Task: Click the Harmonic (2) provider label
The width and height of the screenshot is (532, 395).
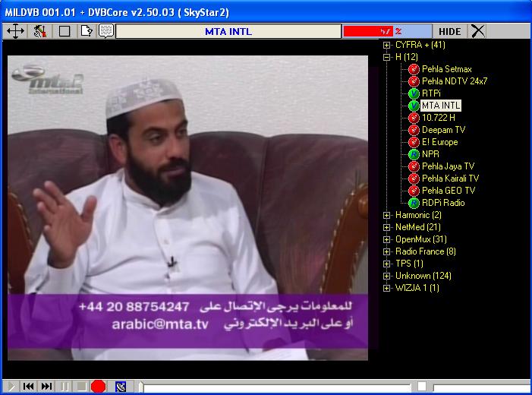Action: pos(418,215)
